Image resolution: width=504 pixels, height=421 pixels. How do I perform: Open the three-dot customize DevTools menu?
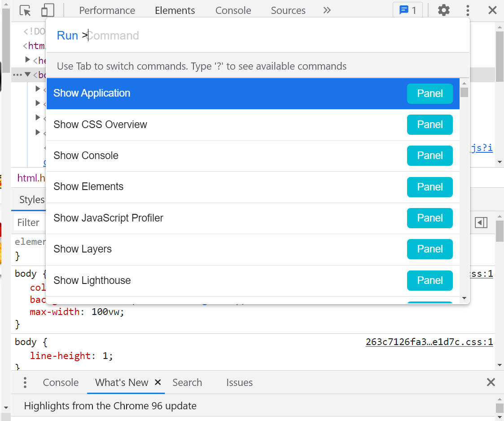tap(468, 10)
